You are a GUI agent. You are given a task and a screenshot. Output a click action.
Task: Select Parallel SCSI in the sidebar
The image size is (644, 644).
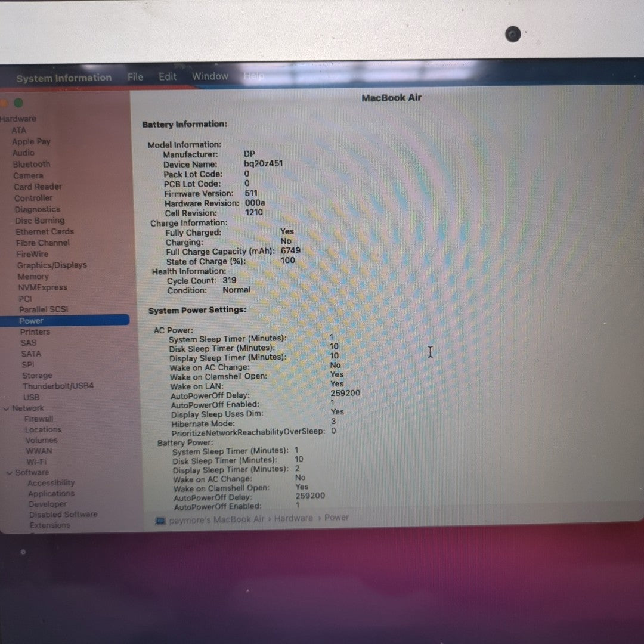(x=44, y=309)
